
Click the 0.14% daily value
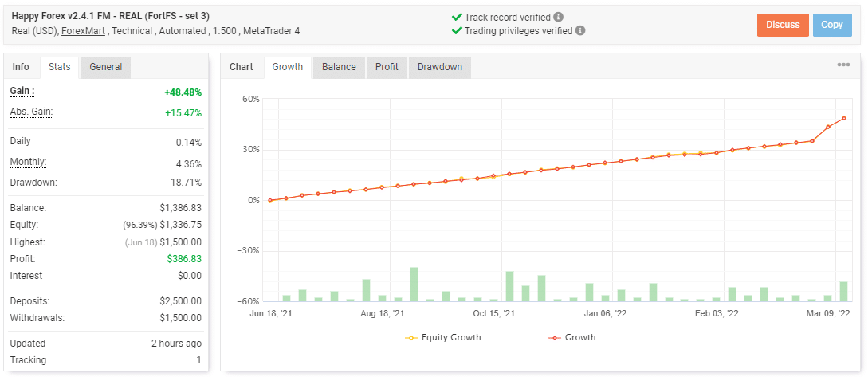click(188, 143)
